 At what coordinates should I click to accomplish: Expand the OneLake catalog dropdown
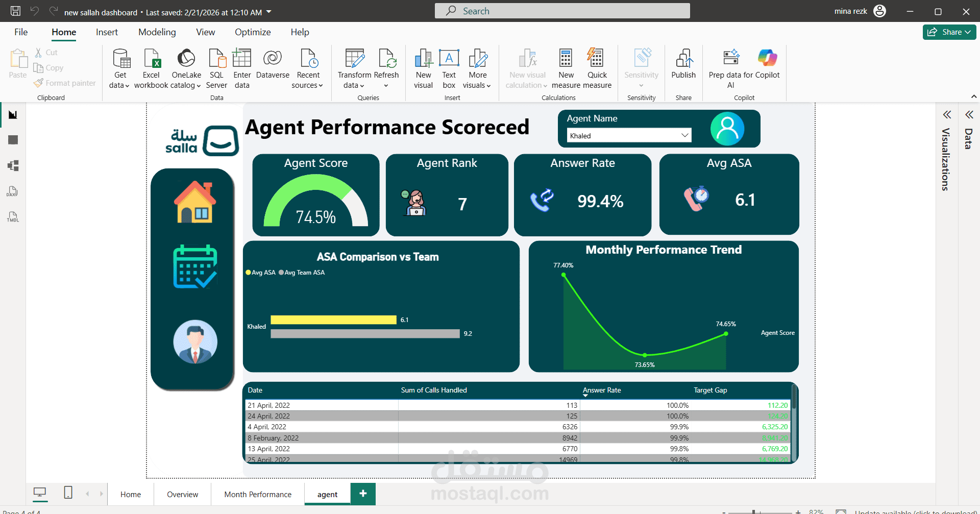click(199, 86)
